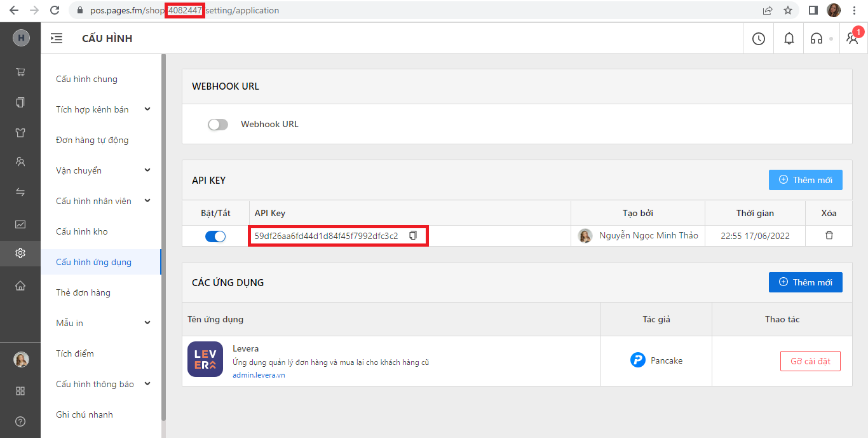Click the shopping cart icon in sidebar

pyautogui.click(x=20, y=72)
